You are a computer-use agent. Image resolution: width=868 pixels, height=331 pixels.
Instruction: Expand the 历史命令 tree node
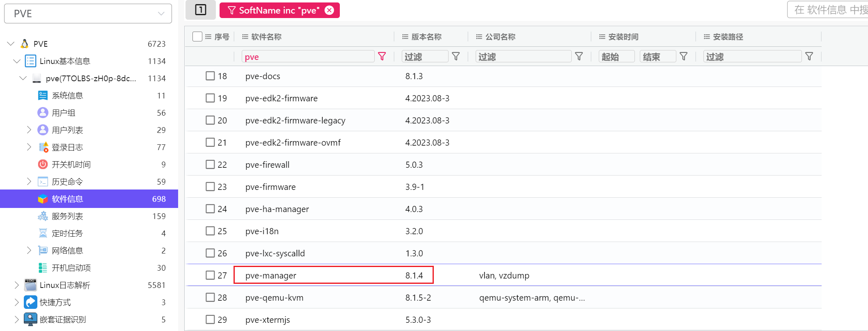pyautogui.click(x=29, y=182)
